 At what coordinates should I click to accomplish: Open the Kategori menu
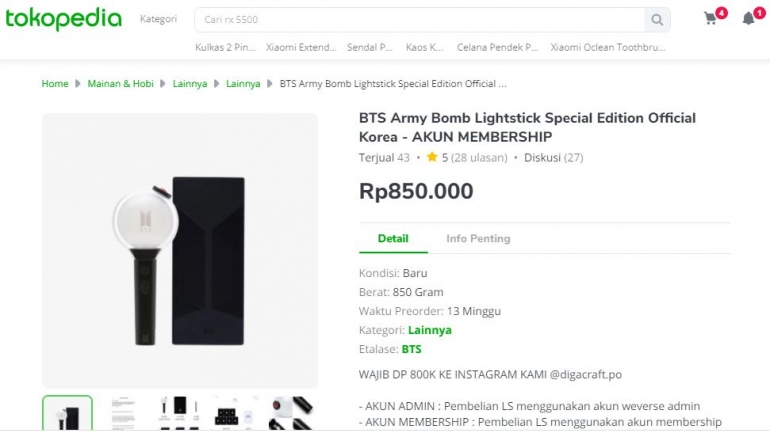[x=158, y=19]
